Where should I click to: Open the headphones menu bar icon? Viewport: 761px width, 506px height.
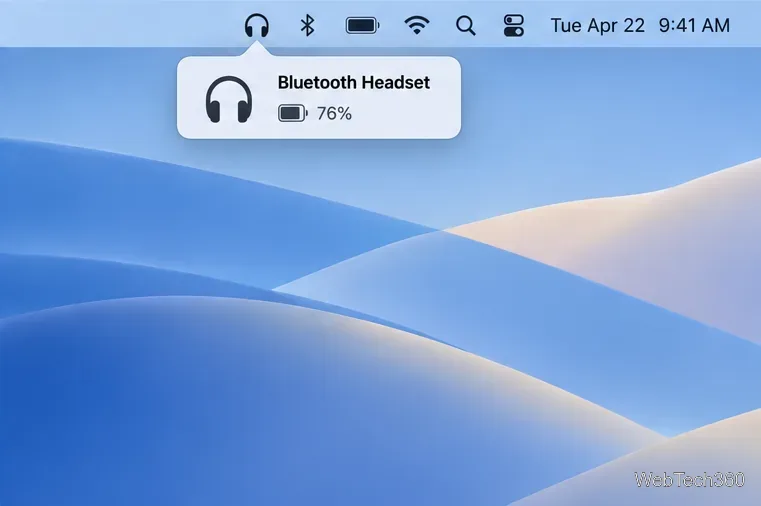tap(257, 25)
